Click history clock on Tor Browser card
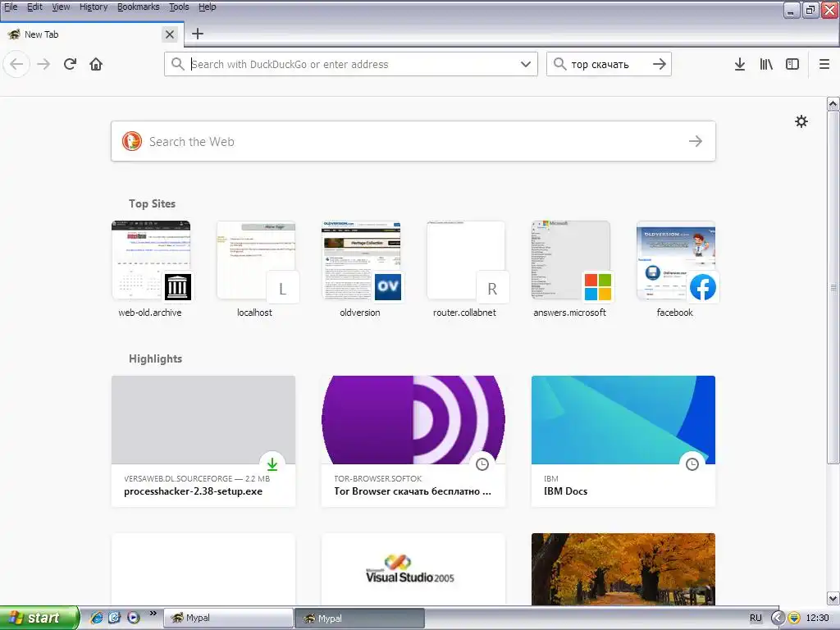 (x=482, y=464)
